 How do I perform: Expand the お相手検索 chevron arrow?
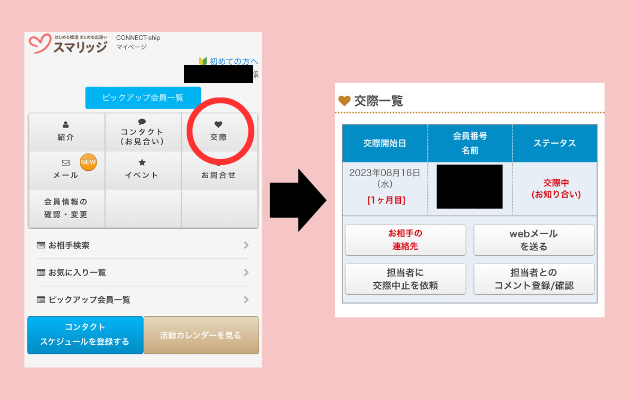click(246, 245)
